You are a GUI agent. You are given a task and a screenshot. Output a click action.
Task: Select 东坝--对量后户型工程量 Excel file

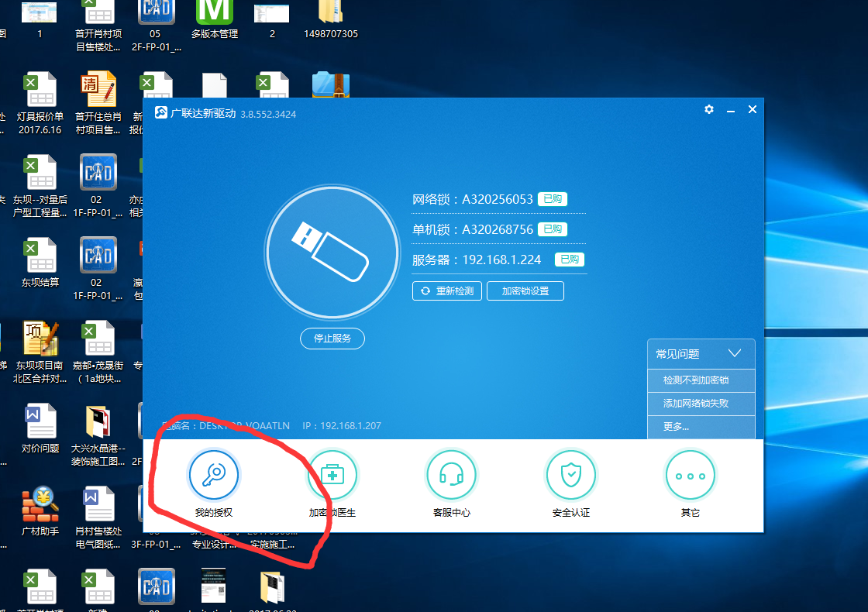pyautogui.click(x=40, y=187)
